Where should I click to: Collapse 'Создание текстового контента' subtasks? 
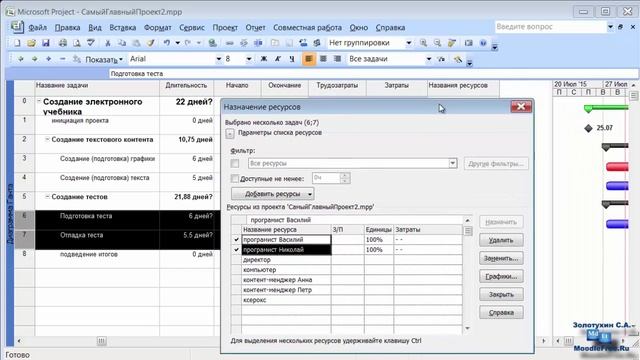[47, 139]
